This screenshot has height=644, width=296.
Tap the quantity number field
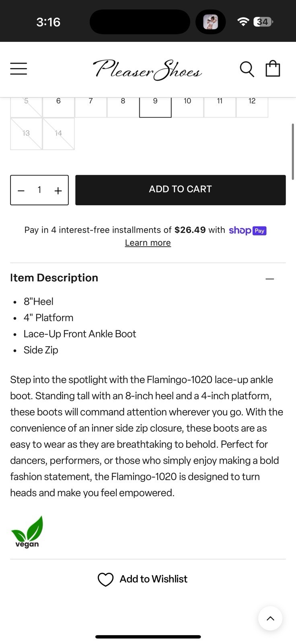pyautogui.click(x=39, y=190)
